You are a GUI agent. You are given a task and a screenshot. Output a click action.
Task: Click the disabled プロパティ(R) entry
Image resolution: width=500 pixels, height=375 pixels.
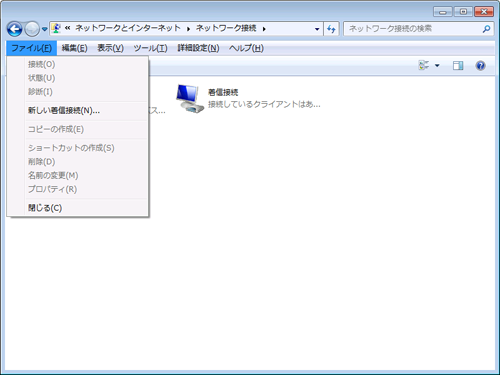click(78, 189)
